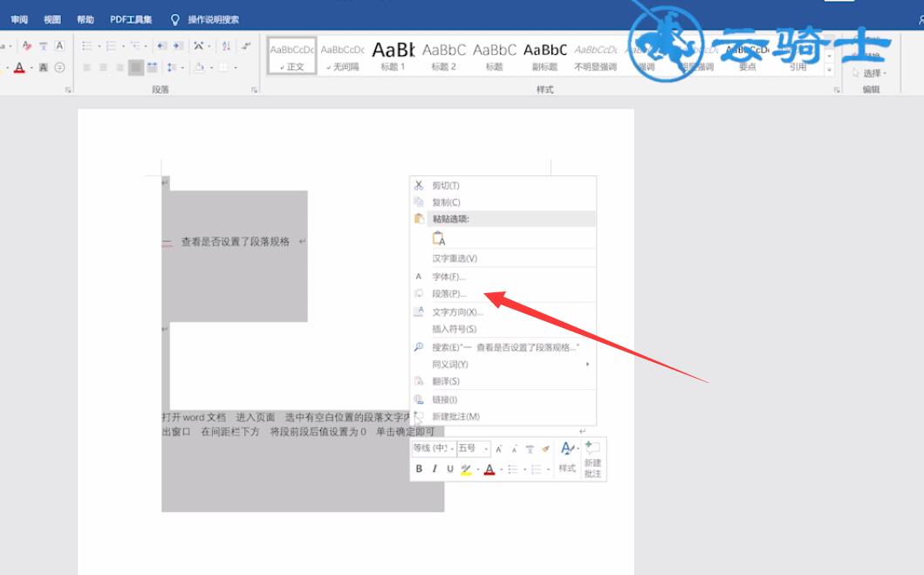This screenshot has width=924, height=575.
Task: Click the Enclose Characters circle icon
Action: click(x=59, y=68)
